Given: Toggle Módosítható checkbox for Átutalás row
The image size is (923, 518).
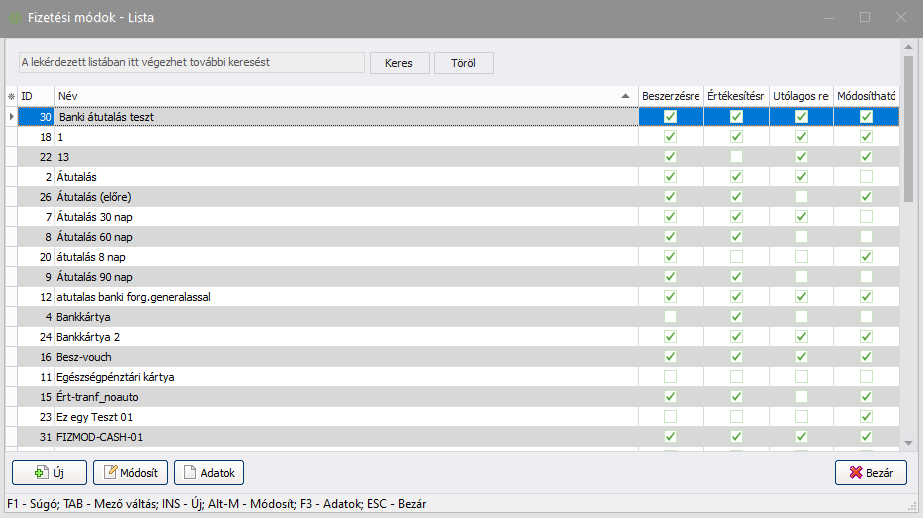Looking at the screenshot, I should [866, 177].
